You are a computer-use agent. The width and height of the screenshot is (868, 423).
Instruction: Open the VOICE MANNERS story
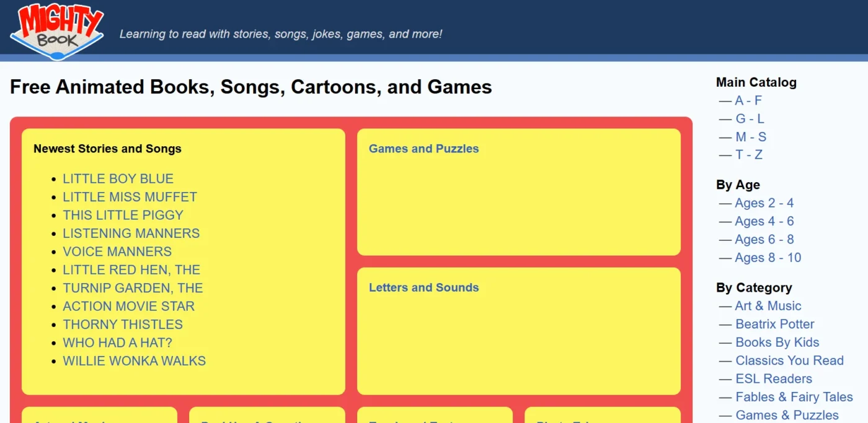[117, 251]
